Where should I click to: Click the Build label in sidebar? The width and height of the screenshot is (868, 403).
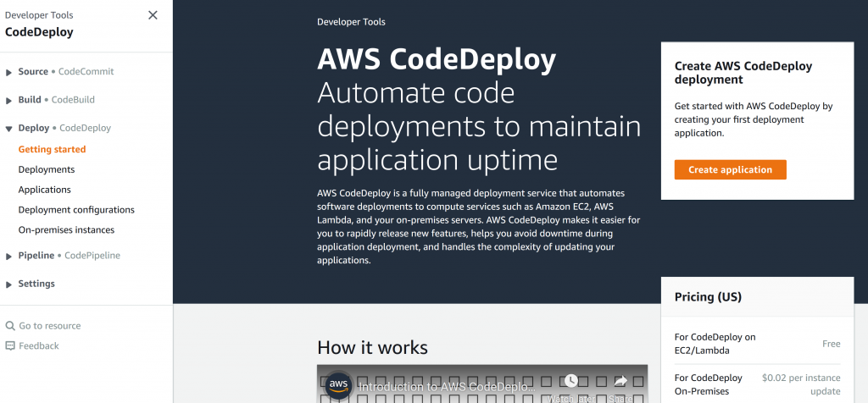click(x=30, y=100)
